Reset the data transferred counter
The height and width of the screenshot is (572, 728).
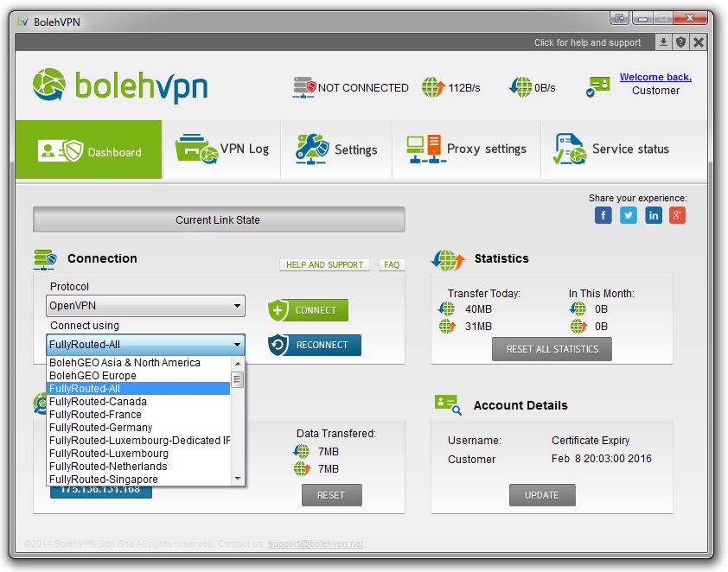(331, 495)
